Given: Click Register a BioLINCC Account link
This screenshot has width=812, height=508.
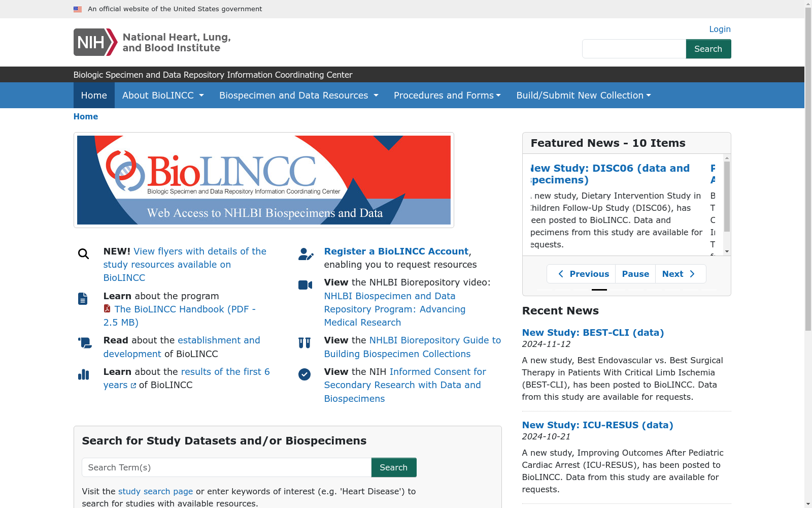Looking at the screenshot, I should [396, 251].
